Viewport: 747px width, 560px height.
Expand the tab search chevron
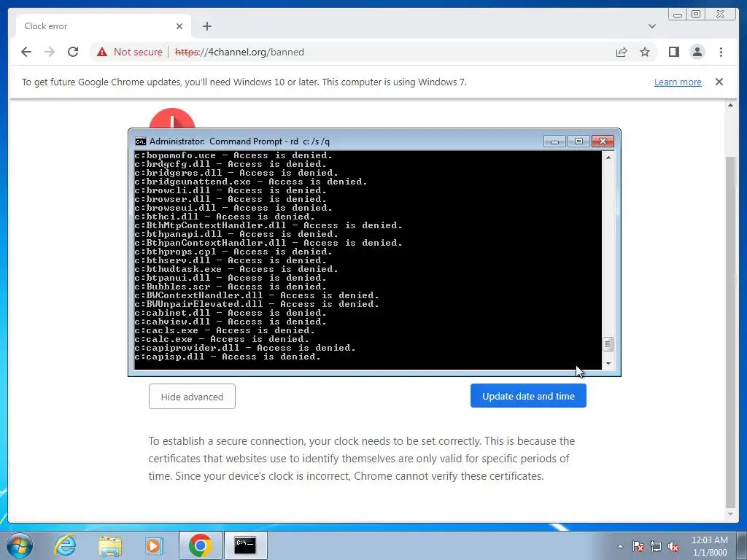click(x=651, y=26)
